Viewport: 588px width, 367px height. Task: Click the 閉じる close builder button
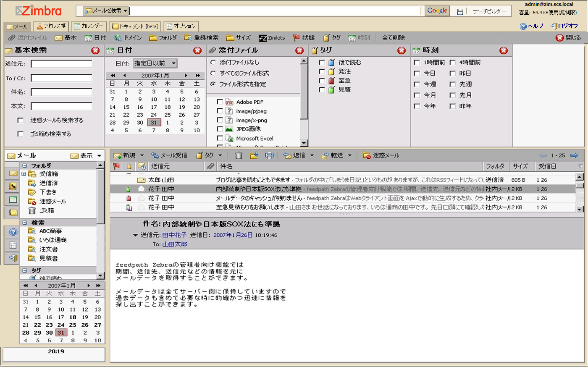point(568,38)
